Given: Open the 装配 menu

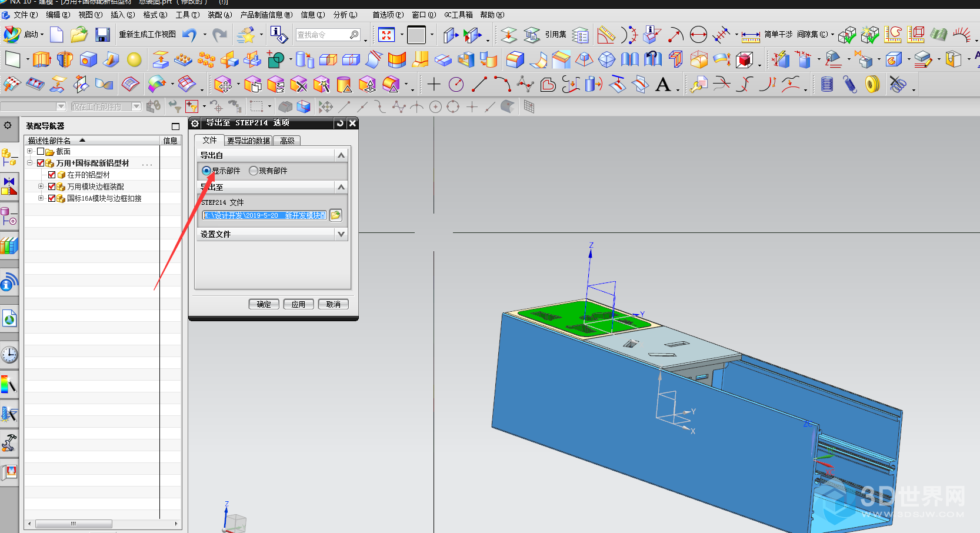Looking at the screenshot, I should coord(220,15).
